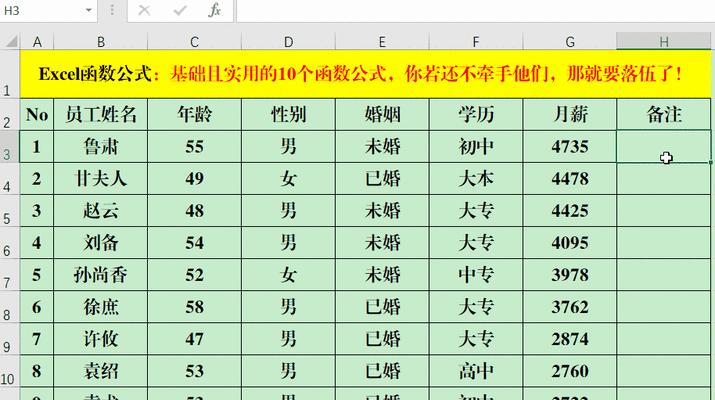Click into the formula bar input
715x400 pixels.
(x=475, y=10)
